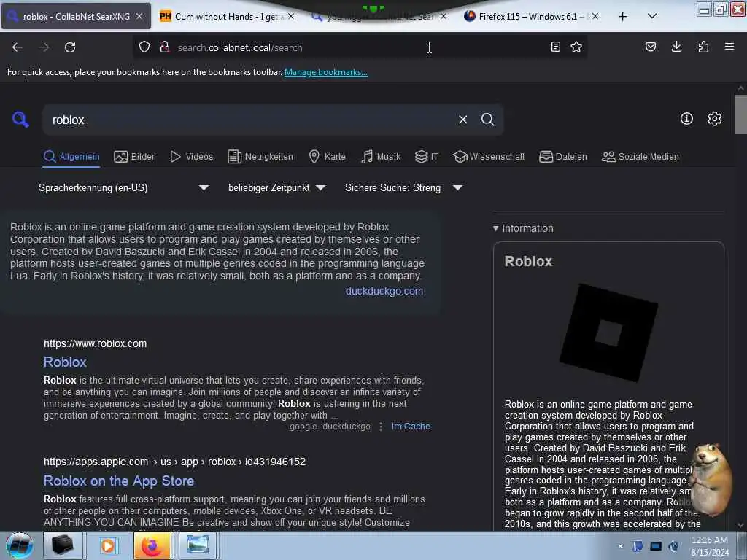Switch to the Videos category
Viewport: 747px width, 560px height.
(x=192, y=157)
